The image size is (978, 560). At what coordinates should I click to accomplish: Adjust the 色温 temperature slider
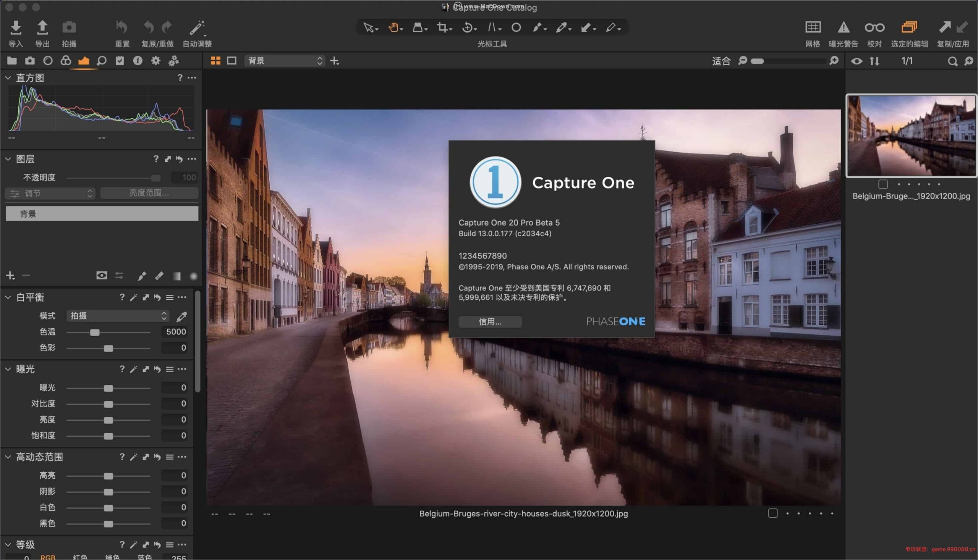[95, 332]
